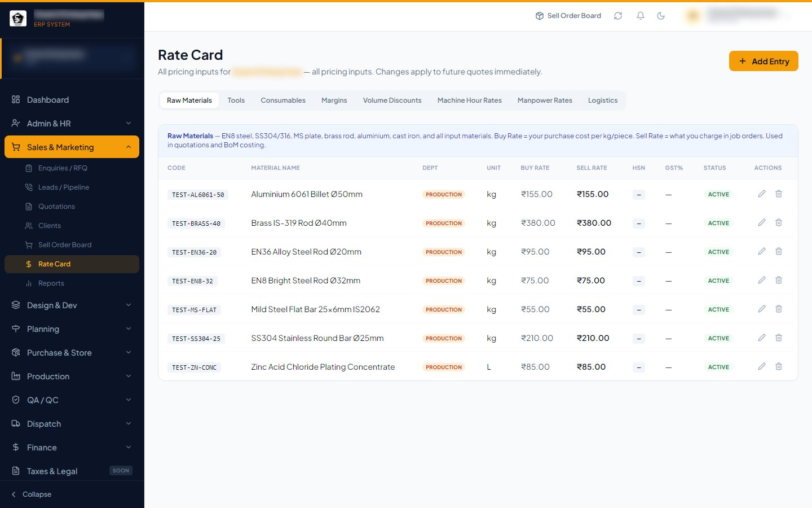Screen dimensions: 812x508
Task: Click Taxes & Legal sidebar item
Action: coord(72,471)
